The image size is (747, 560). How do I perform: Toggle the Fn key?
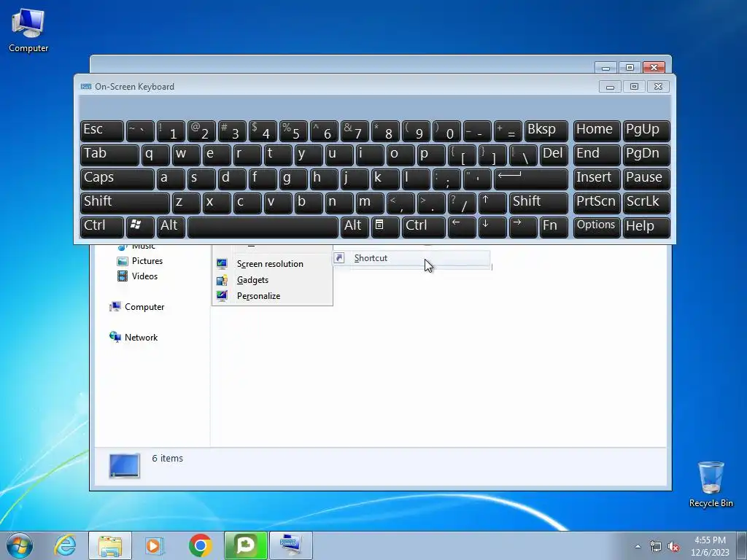click(x=554, y=227)
